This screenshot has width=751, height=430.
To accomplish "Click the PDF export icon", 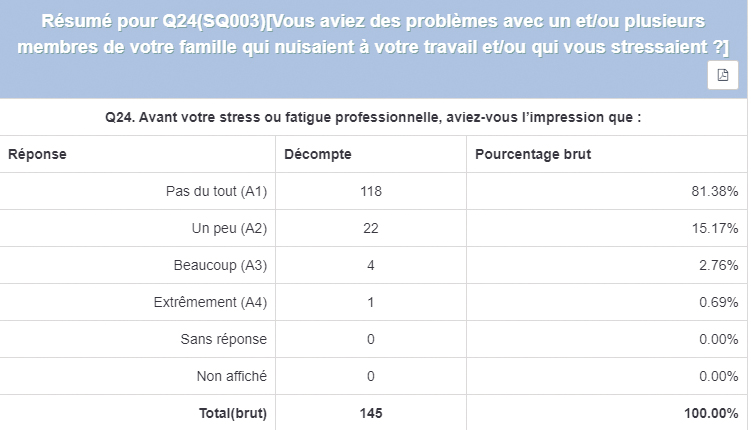I will 723,76.
